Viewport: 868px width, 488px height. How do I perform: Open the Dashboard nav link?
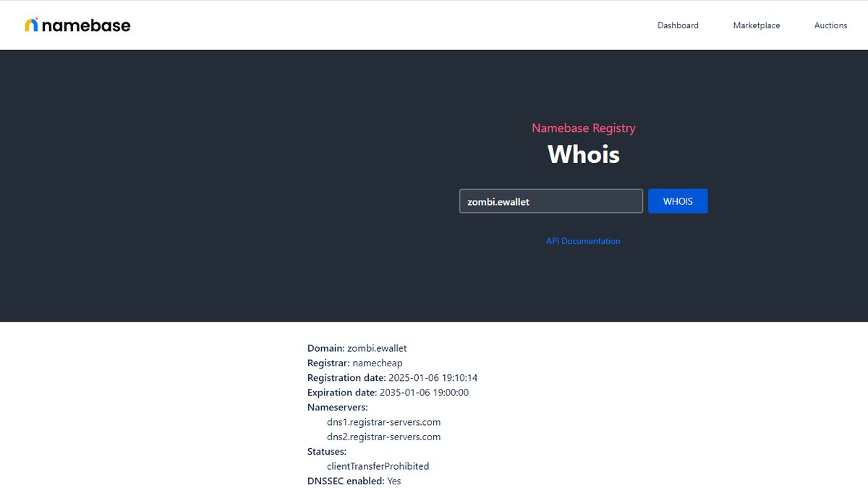pyautogui.click(x=678, y=25)
